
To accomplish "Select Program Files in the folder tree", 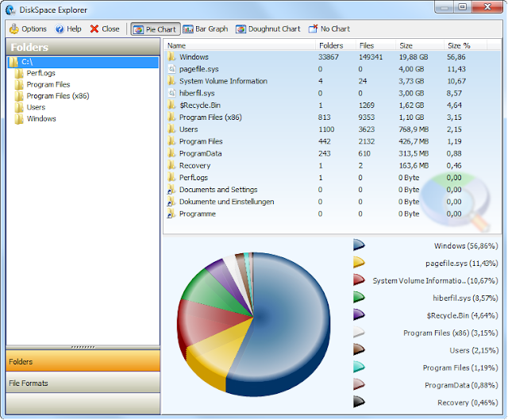I will pos(48,85).
